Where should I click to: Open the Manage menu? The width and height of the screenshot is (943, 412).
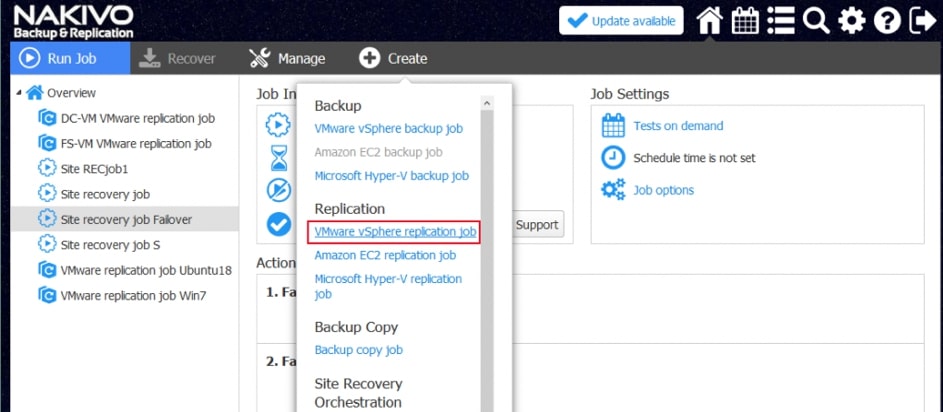(x=287, y=58)
